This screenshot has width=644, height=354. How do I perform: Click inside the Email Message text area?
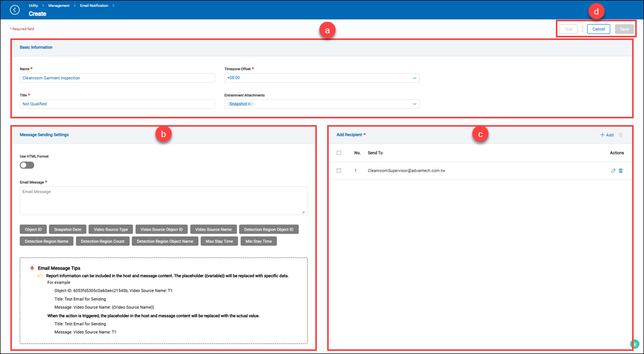(163, 201)
